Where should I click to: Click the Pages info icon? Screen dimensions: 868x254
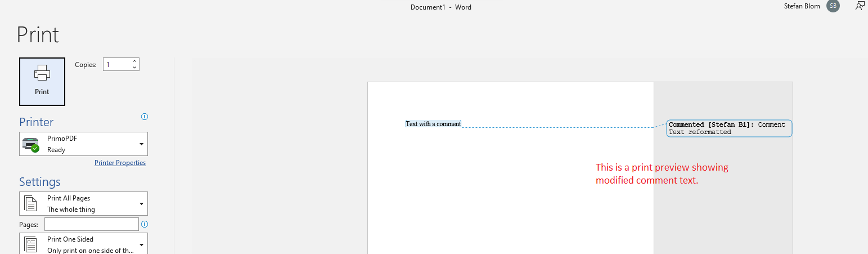(x=145, y=224)
